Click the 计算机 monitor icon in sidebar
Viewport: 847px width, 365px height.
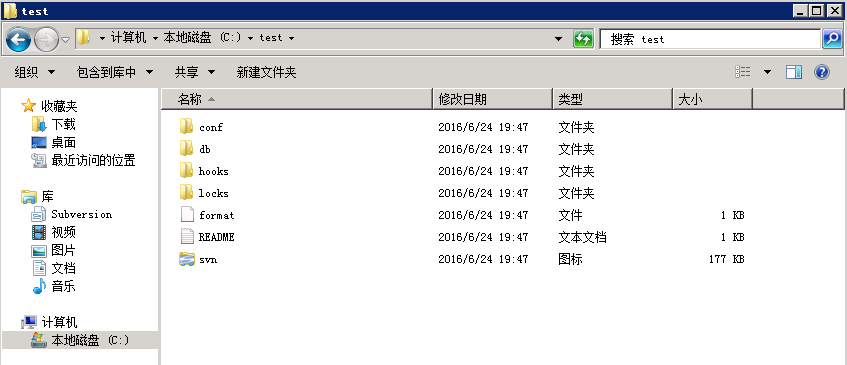click(29, 323)
